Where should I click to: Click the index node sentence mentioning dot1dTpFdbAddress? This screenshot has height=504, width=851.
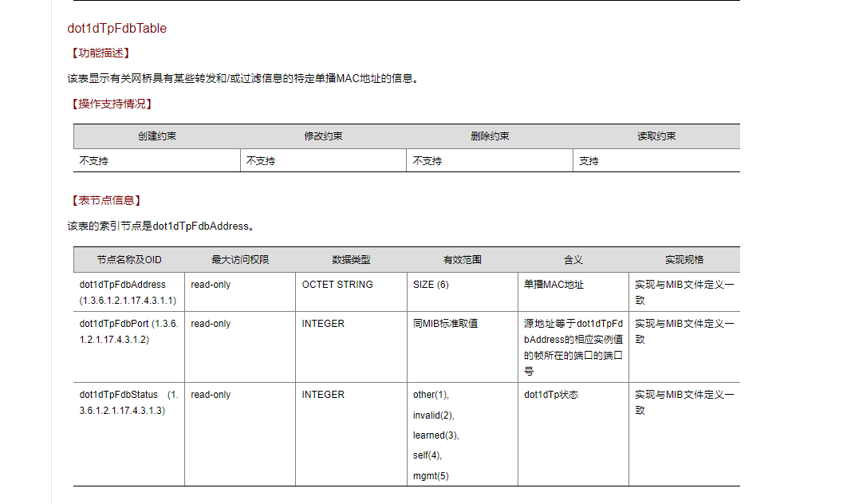tap(161, 226)
